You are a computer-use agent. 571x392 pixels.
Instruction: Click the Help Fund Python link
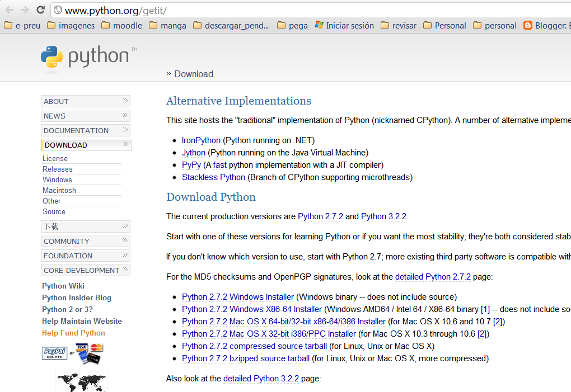click(x=73, y=332)
